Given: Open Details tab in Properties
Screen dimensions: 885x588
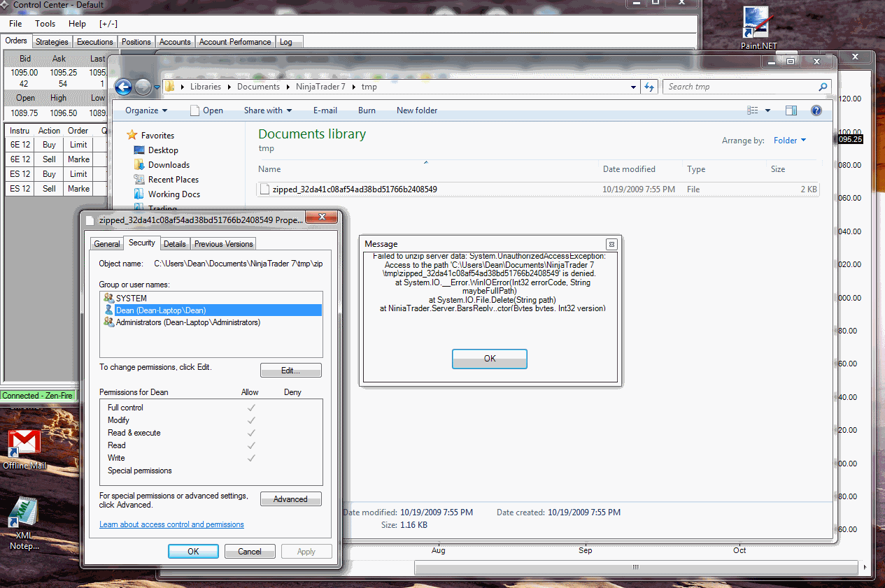Looking at the screenshot, I should click(x=175, y=244).
